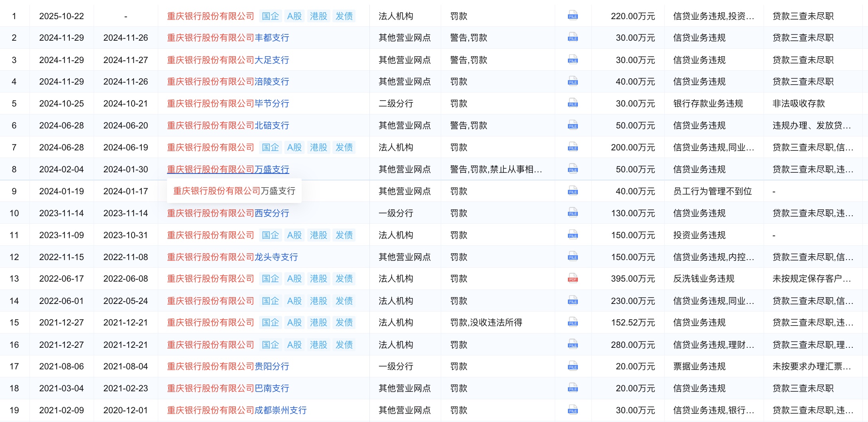Image resolution: width=868 pixels, height=422 pixels.
Task: Select the 395.00万元 amount
Action: 633,279
